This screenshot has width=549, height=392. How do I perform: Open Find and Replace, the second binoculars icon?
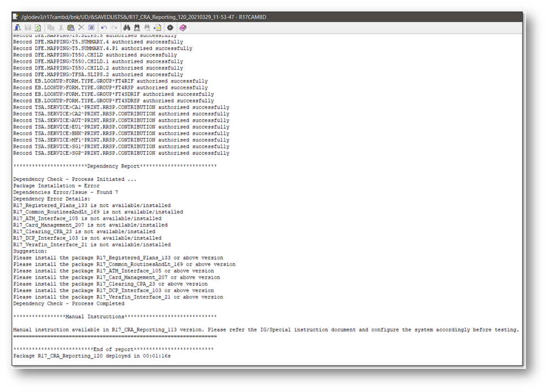click(137, 28)
